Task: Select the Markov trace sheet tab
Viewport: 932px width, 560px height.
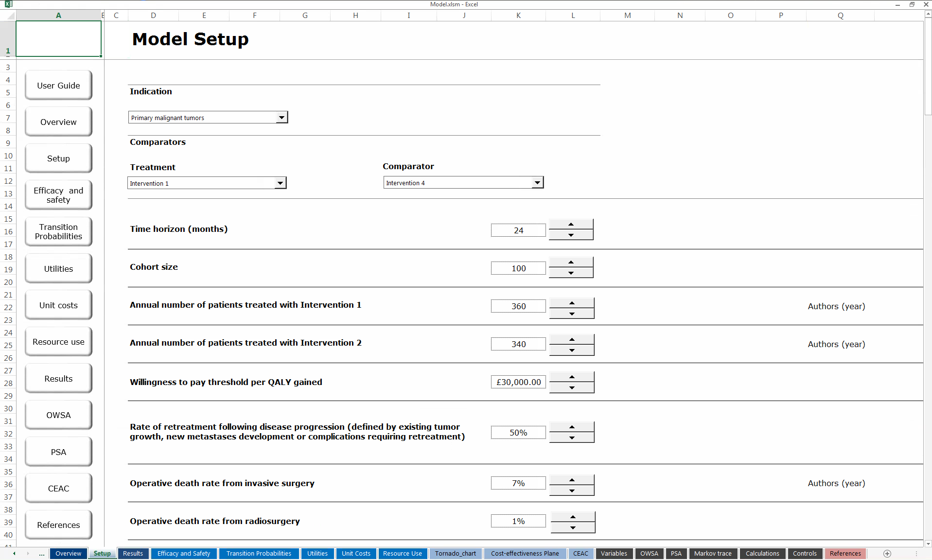Action: pos(712,553)
